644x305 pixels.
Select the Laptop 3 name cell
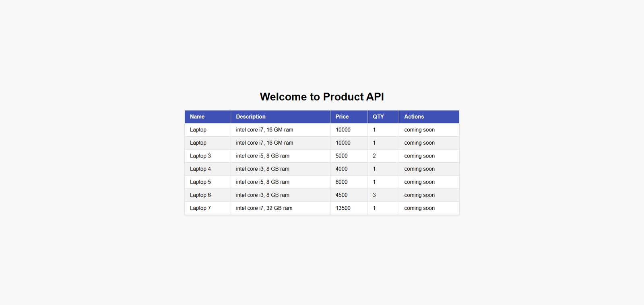pyautogui.click(x=200, y=156)
